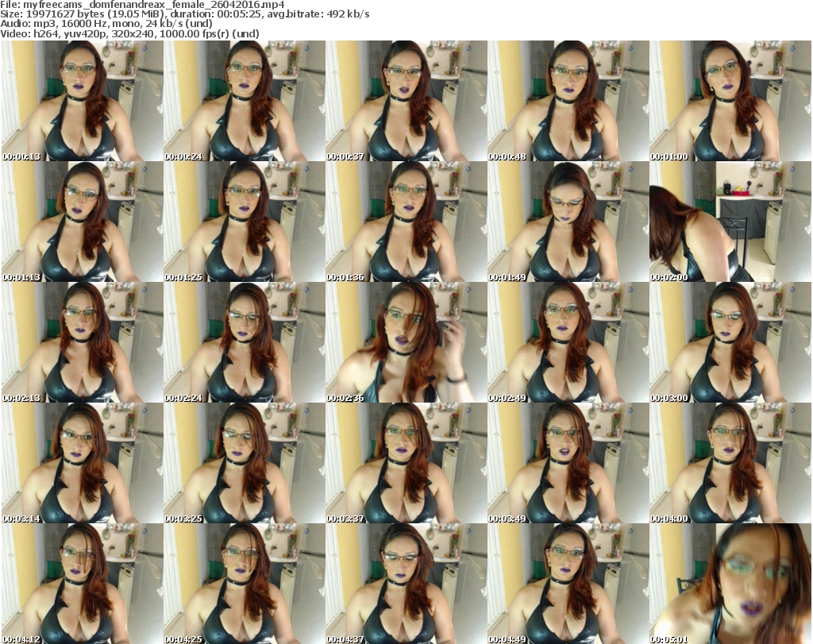Select the frame marked 00:03:25
This screenshot has height=644, width=813.
pyautogui.click(x=245, y=463)
